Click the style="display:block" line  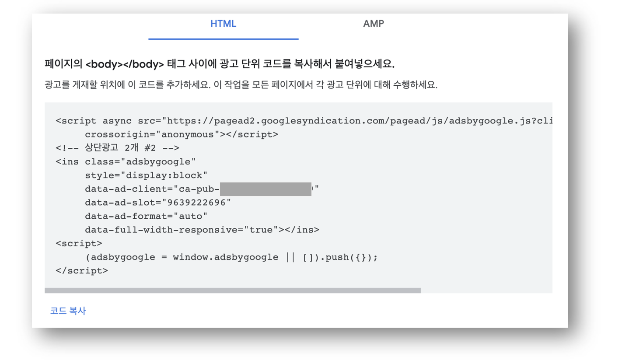147,175
